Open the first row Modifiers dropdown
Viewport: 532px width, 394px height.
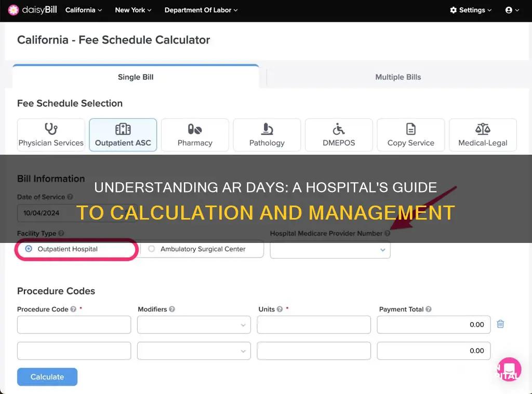(x=194, y=324)
